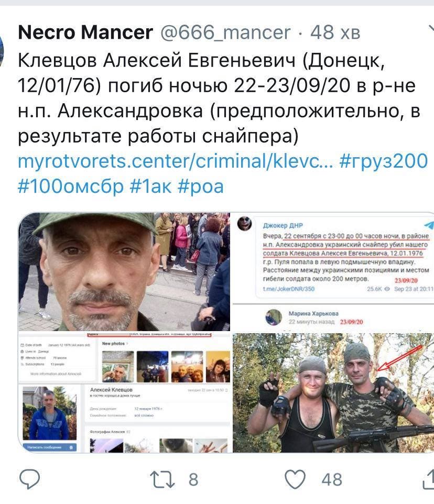Select the #100омсбр hashtag

click(x=71, y=186)
